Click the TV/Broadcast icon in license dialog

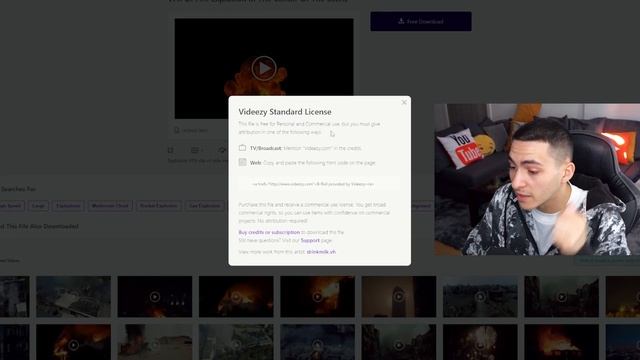[242, 148]
